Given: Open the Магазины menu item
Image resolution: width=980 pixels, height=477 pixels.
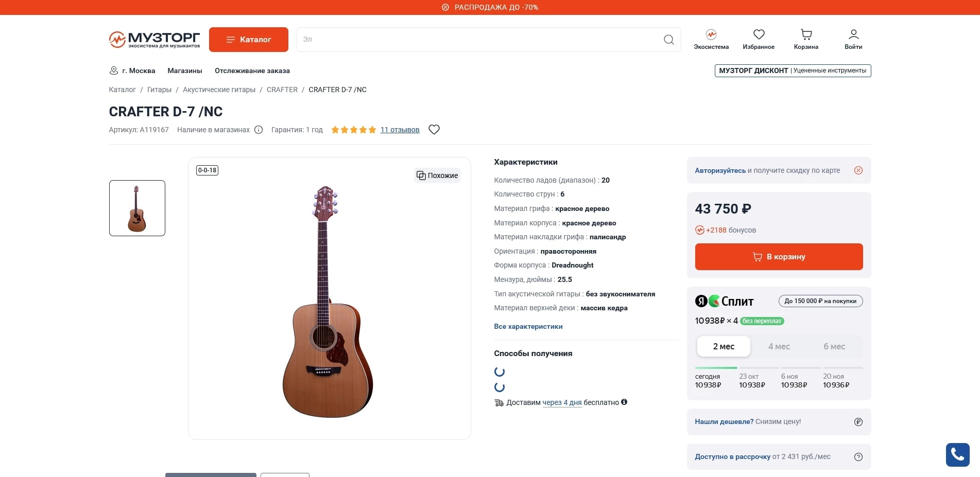Looking at the screenshot, I should (x=185, y=70).
